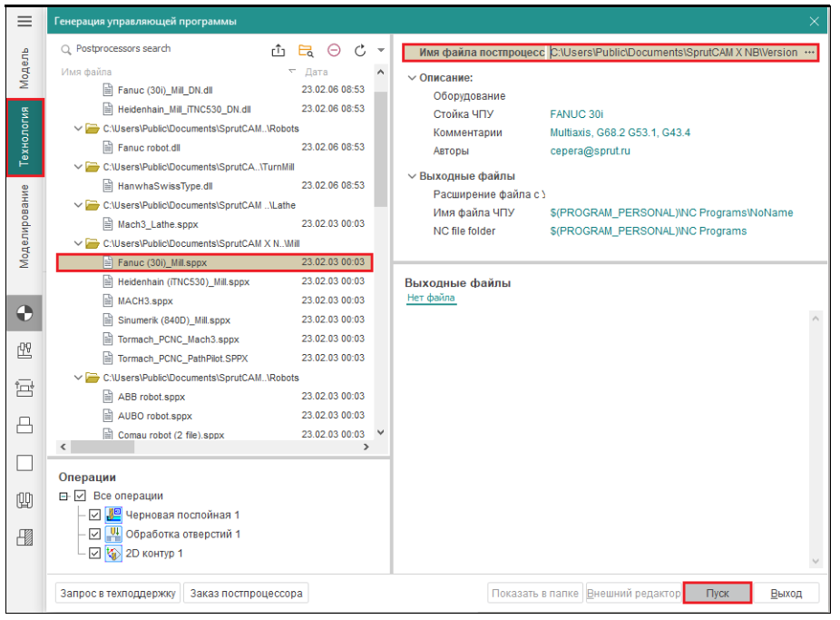Click the refresh postprocessor list icon
The image size is (840, 620).
[360, 51]
